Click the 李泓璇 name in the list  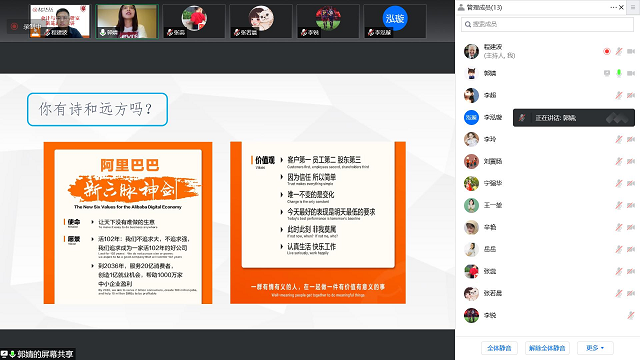click(493, 118)
